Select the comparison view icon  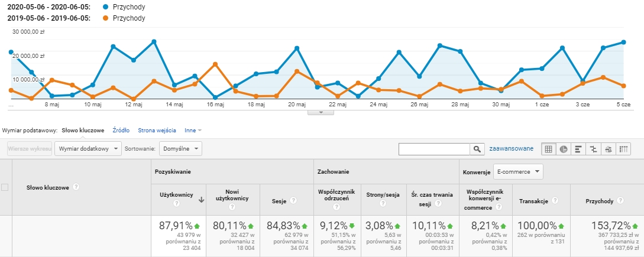593,149
